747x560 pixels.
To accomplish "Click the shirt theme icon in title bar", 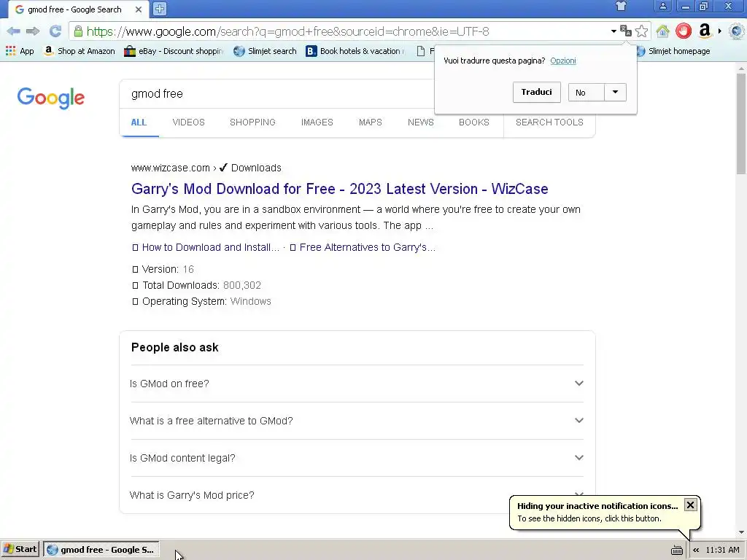I will coord(621,6).
